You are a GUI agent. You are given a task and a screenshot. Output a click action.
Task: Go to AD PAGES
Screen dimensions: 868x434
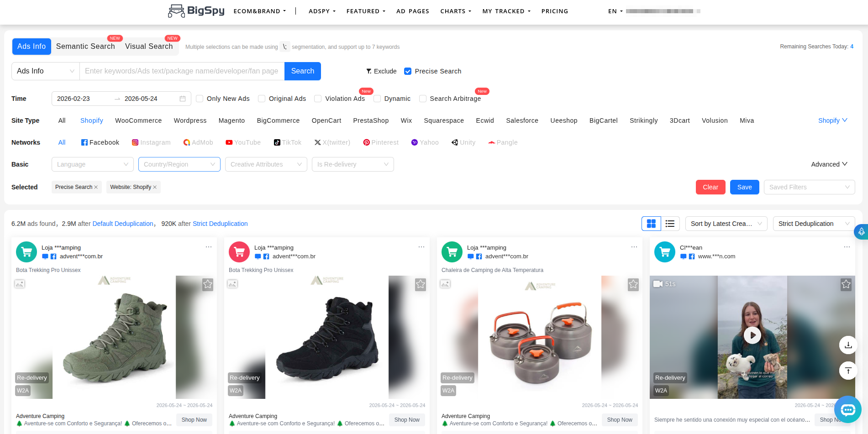[413, 11]
